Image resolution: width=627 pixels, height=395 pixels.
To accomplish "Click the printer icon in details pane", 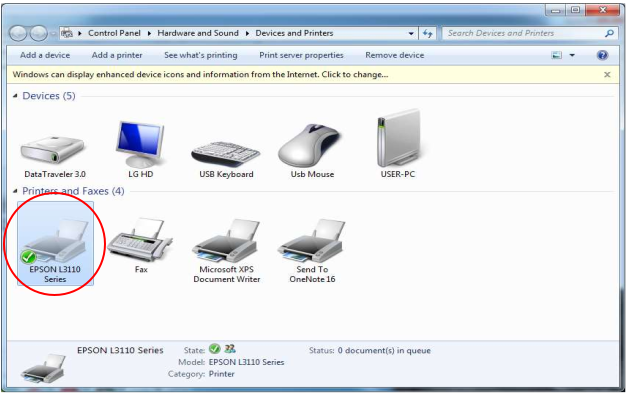I will point(43,369).
